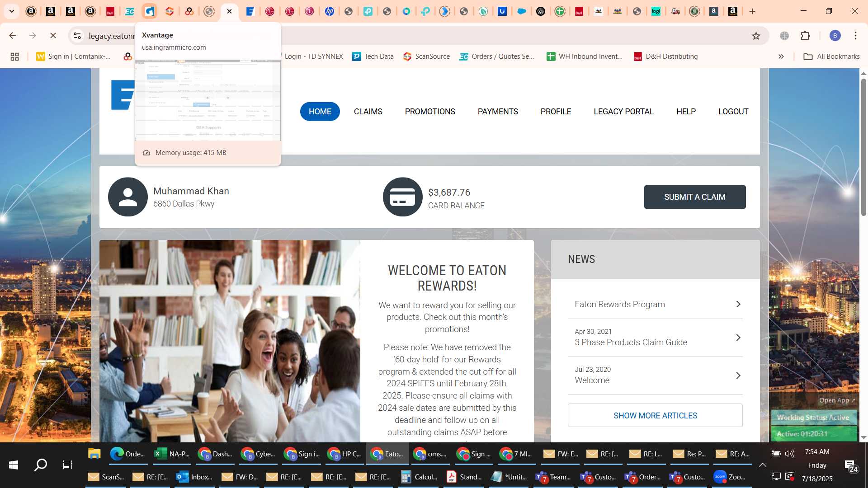Bookmark this page with the star icon
Screen dimensions: 868x488
click(756, 36)
